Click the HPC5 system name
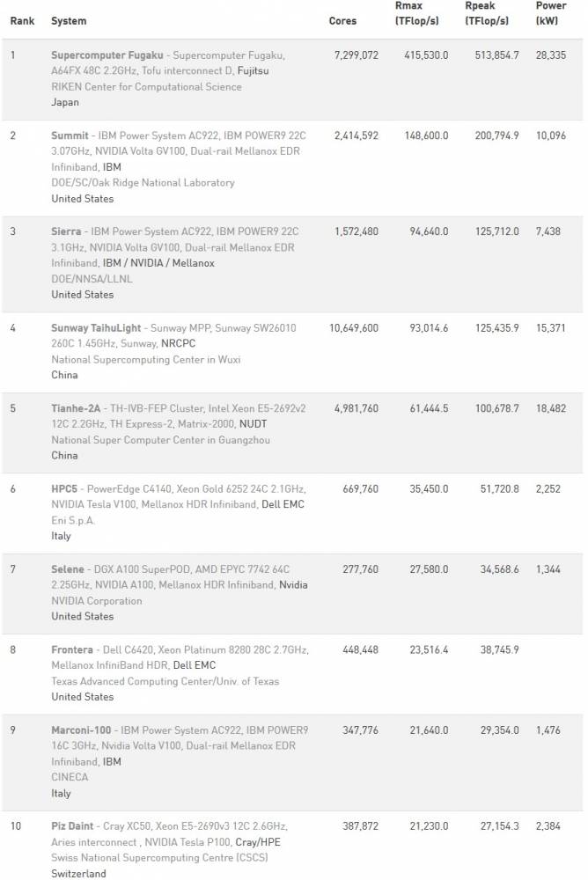 coord(66,488)
